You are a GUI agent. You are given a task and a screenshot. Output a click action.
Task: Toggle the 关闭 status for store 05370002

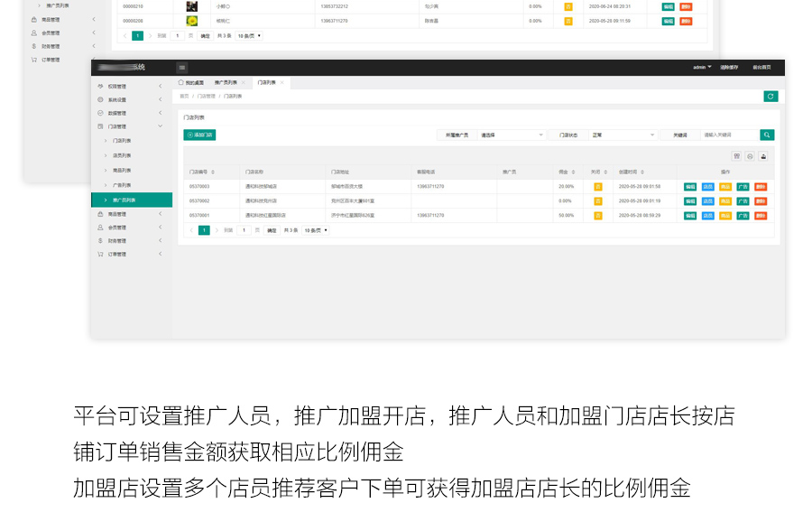coord(597,201)
